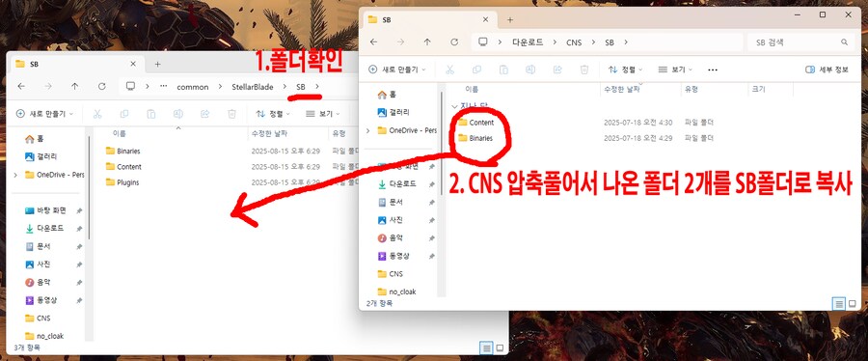Delete icon in the left window toolbar

231,114
